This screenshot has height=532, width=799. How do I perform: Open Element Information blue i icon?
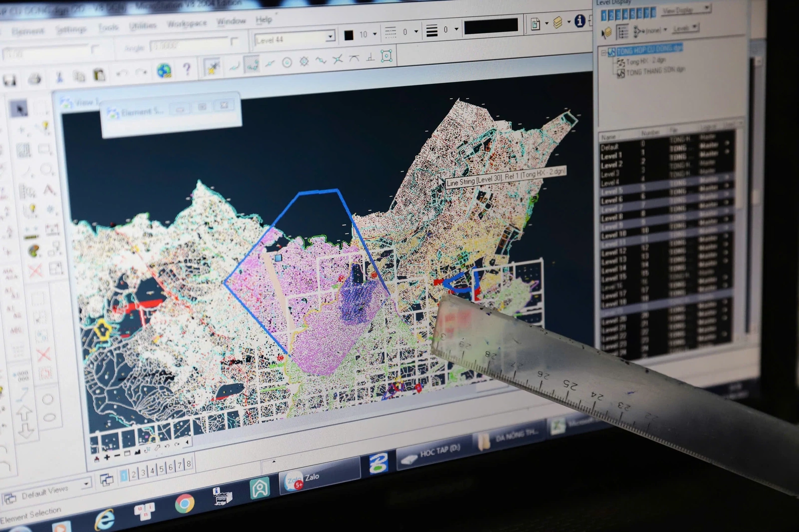pyautogui.click(x=579, y=21)
